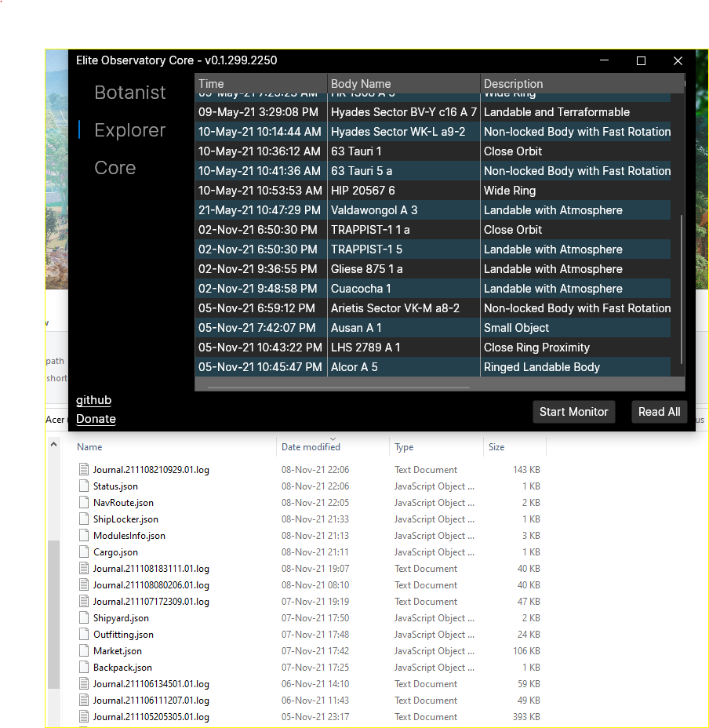Image resolution: width=709 pixels, height=728 pixels.
Task: Select the Valdawongol A 3 row
Action: (x=433, y=210)
